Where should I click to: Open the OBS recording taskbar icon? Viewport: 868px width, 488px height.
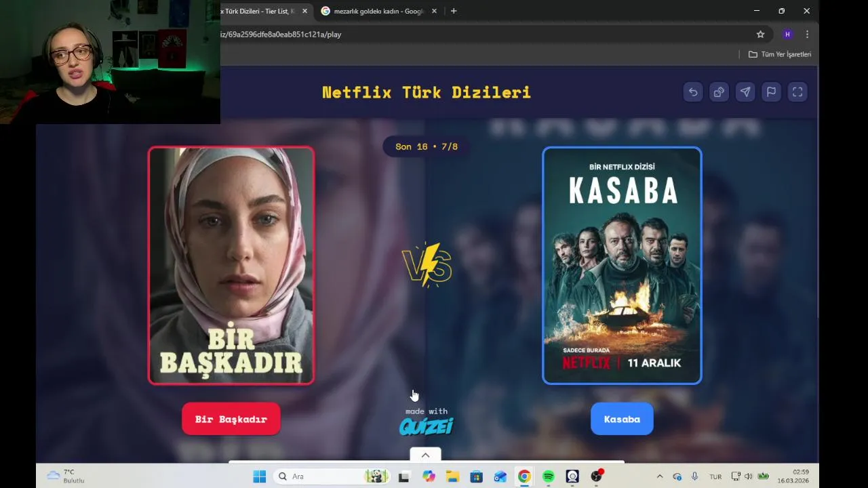pyautogui.click(x=596, y=476)
